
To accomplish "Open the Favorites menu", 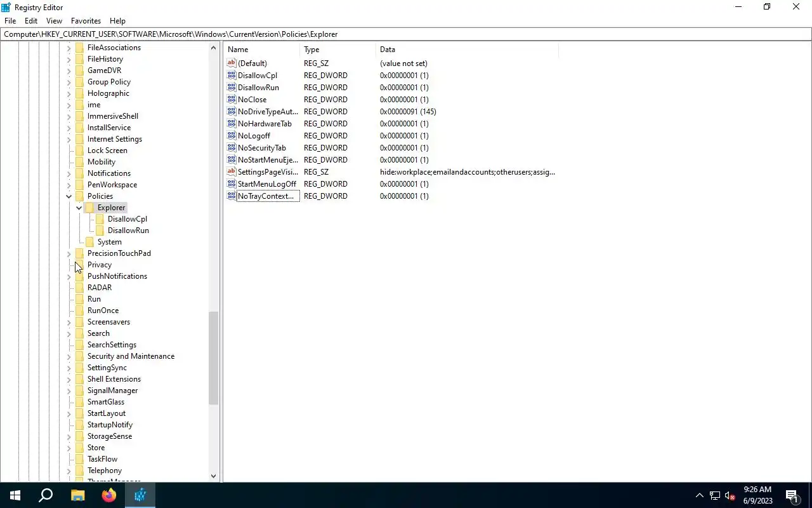I will (86, 20).
